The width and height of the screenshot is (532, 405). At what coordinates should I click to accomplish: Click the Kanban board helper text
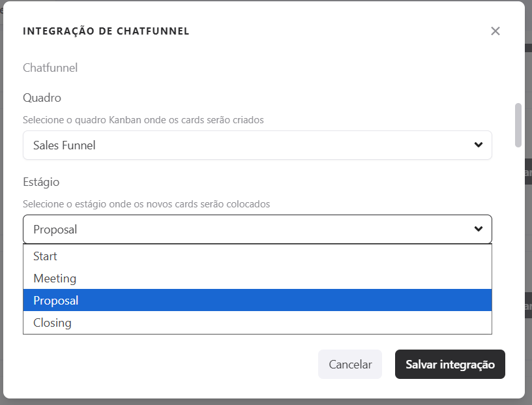click(143, 120)
